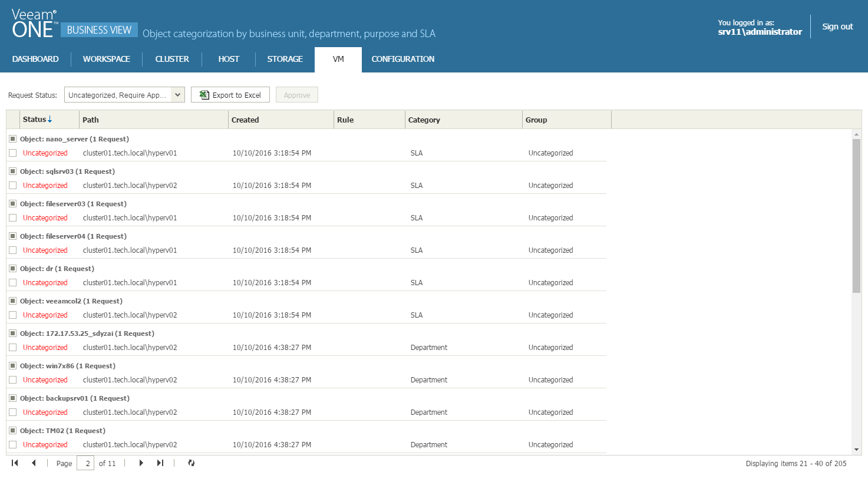Click created date in TM02 row

point(272,445)
